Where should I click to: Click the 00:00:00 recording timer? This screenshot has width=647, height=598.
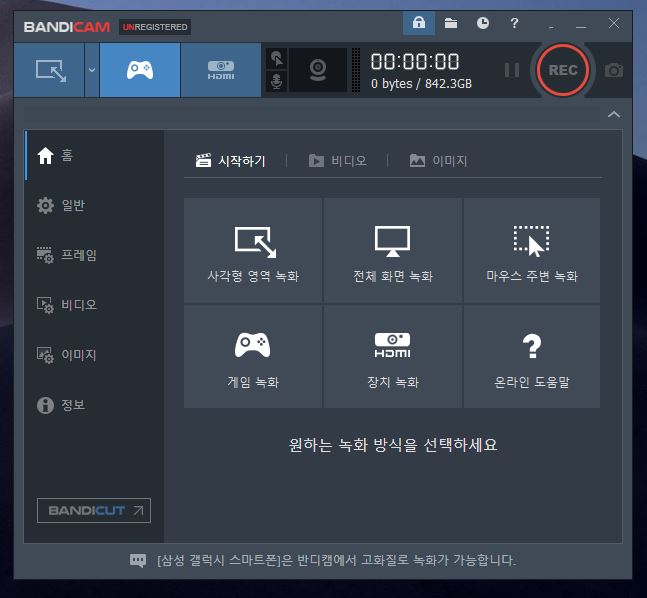(415, 61)
